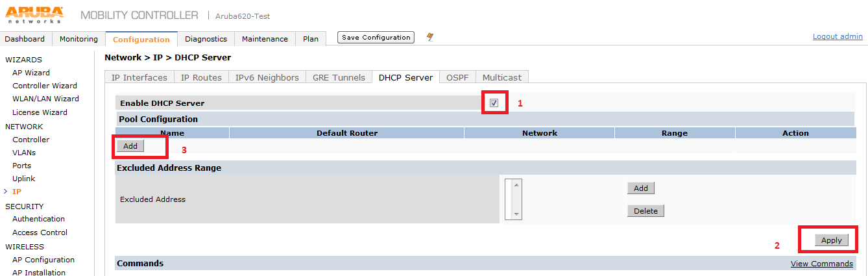Delete the selected excluded address
This screenshot has height=276, width=868.
[645, 211]
